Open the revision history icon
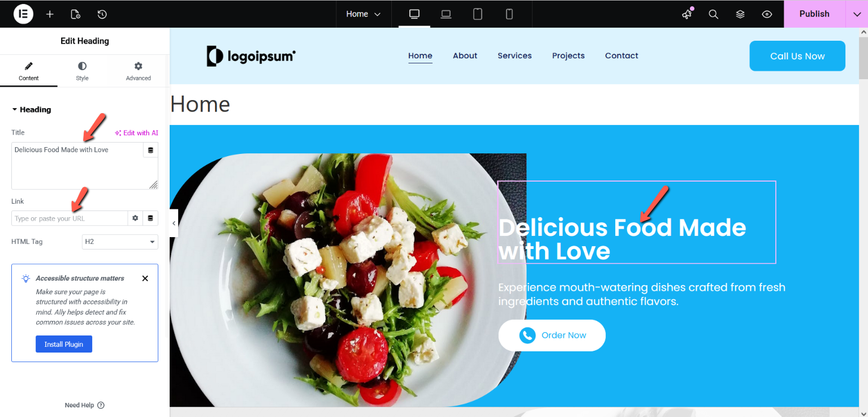The width and height of the screenshot is (868, 417). (x=102, y=14)
